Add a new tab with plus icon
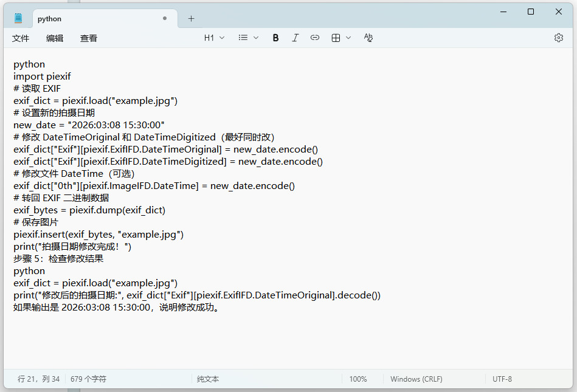Viewport: 577px width, 392px height. click(191, 19)
